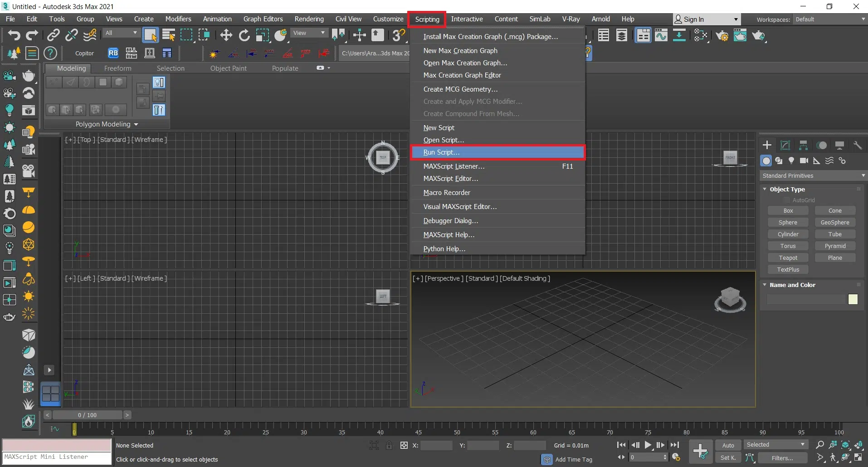The image size is (868, 467).
Task: Click the Undo arrow icon
Action: pos(14,35)
